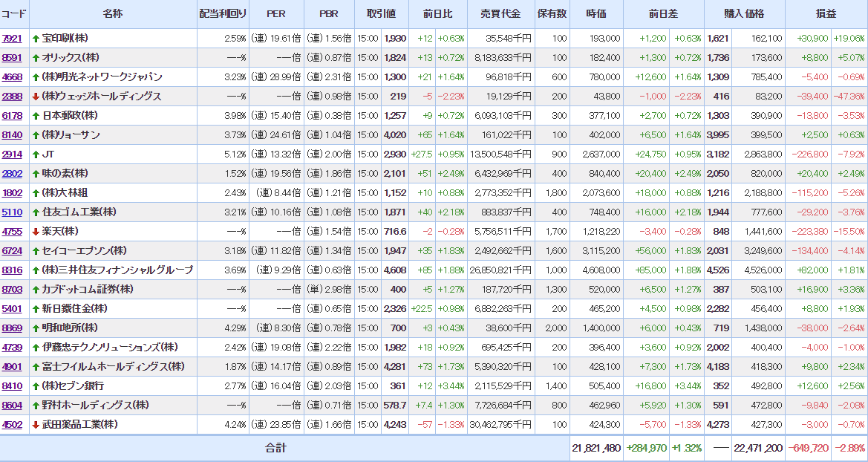The image size is (868, 462).
Task: Click the 損益 column header
Action: point(826,14)
